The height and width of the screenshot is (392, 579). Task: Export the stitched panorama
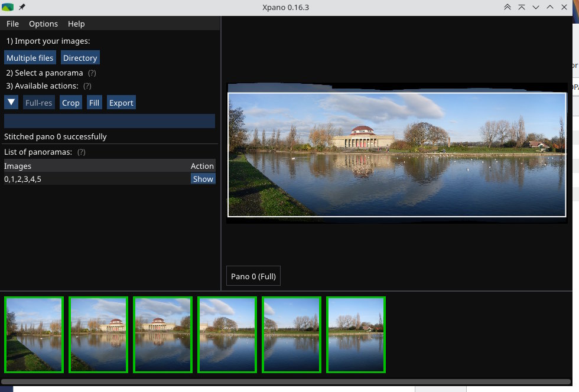(121, 103)
